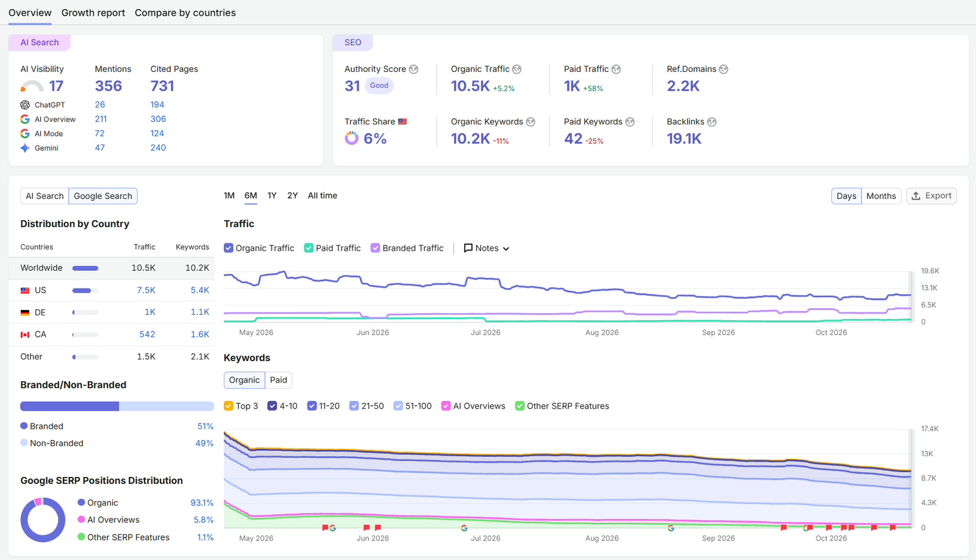Switch chart granularity to Months

click(x=881, y=196)
